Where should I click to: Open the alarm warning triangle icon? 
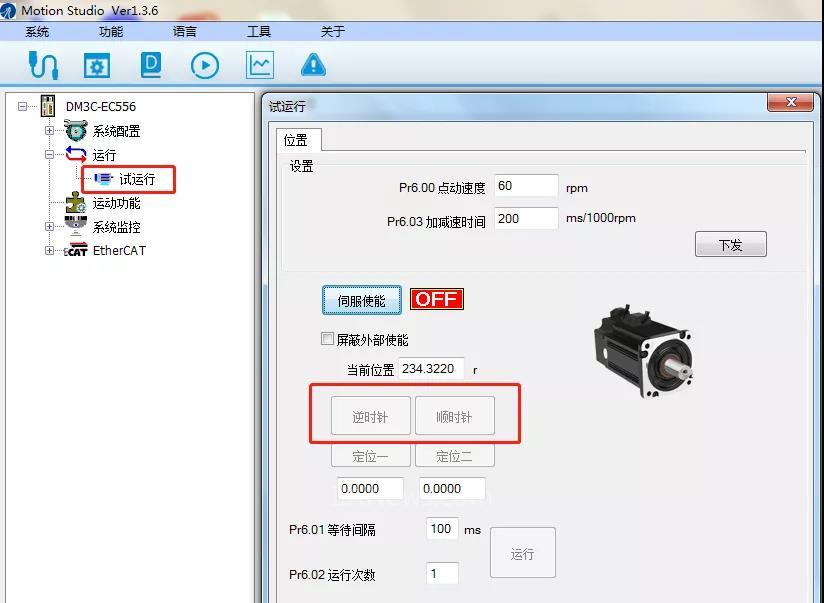[x=313, y=65]
